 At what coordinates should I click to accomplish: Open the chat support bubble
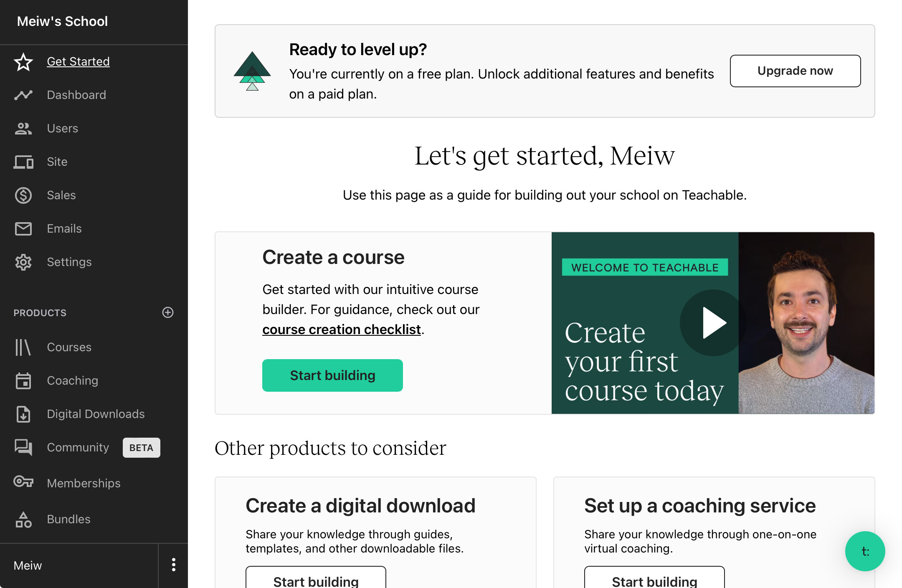click(x=865, y=551)
